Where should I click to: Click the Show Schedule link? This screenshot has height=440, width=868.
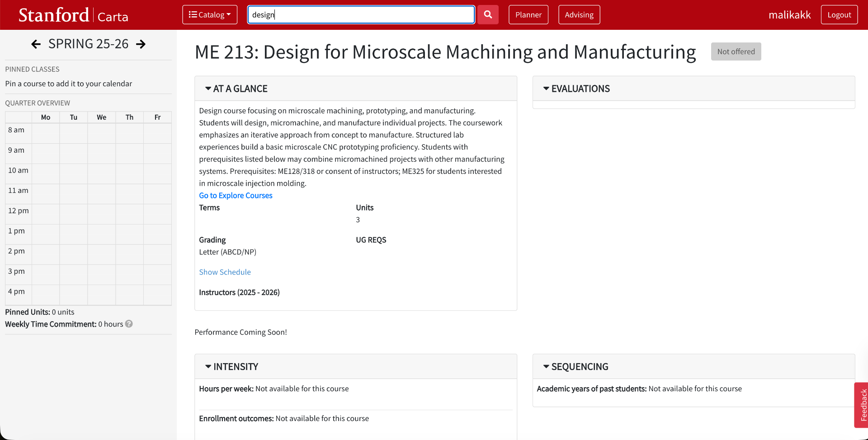[225, 272]
